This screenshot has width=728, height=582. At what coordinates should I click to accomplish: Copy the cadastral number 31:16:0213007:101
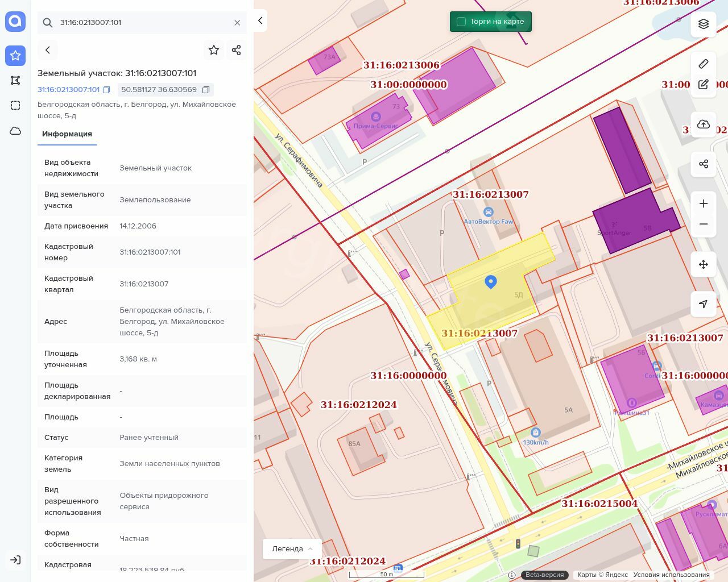[106, 90]
